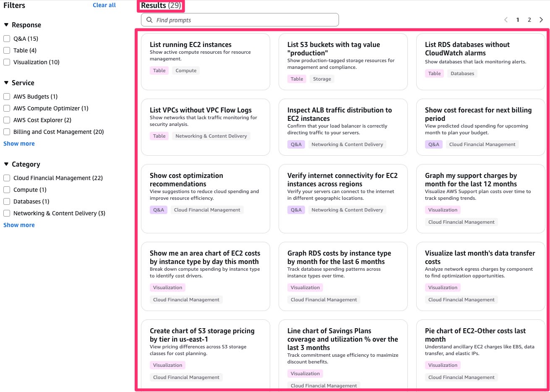Collapse the Category filter section

(6, 164)
